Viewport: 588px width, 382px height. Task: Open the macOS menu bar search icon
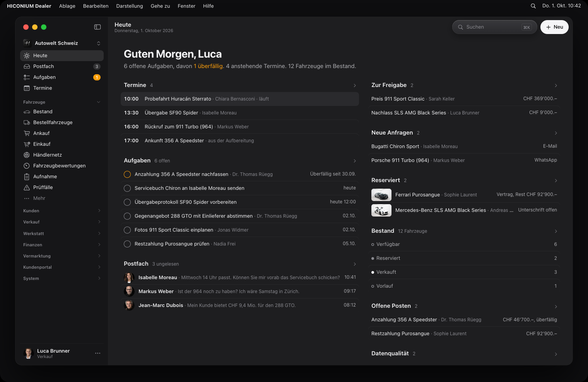click(533, 6)
